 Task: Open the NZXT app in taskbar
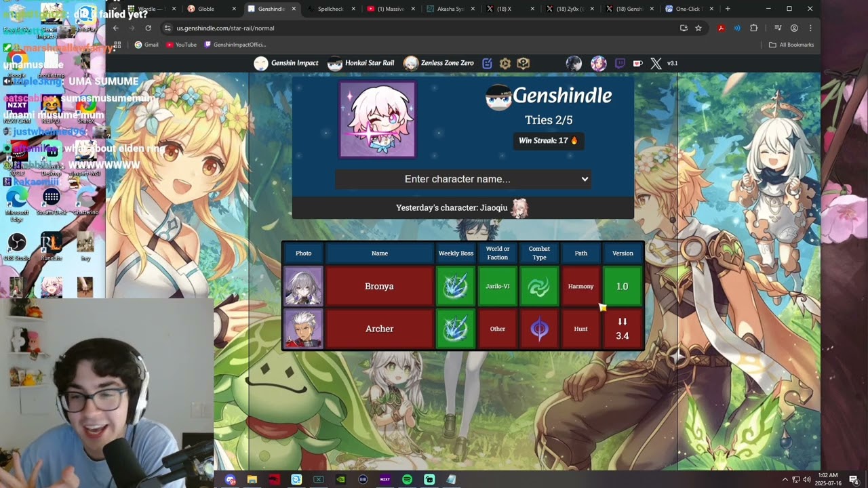pyautogui.click(x=385, y=479)
